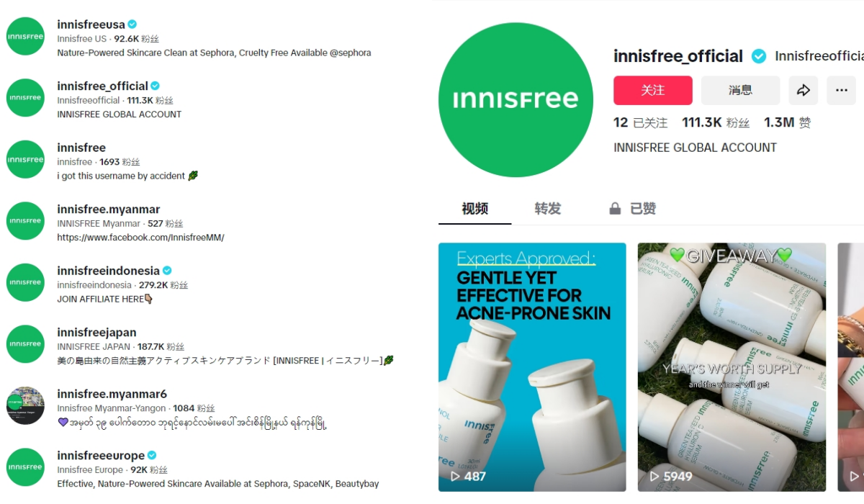Open the GIVEAWAY video thumbnail
The width and height of the screenshot is (864, 504).
click(732, 367)
